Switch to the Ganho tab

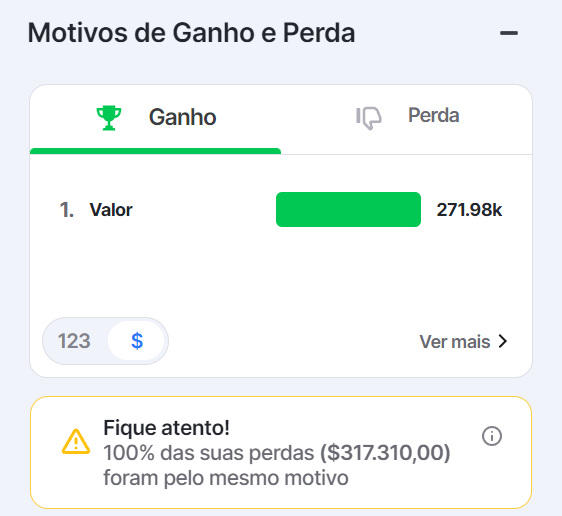pyautogui.click(x=156, y=119)
